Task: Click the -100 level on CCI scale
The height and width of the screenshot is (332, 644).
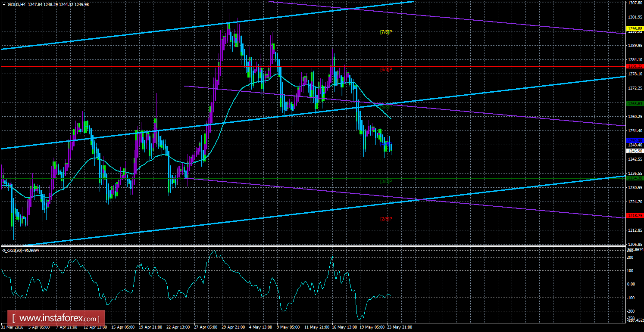Action: (631, 298)
